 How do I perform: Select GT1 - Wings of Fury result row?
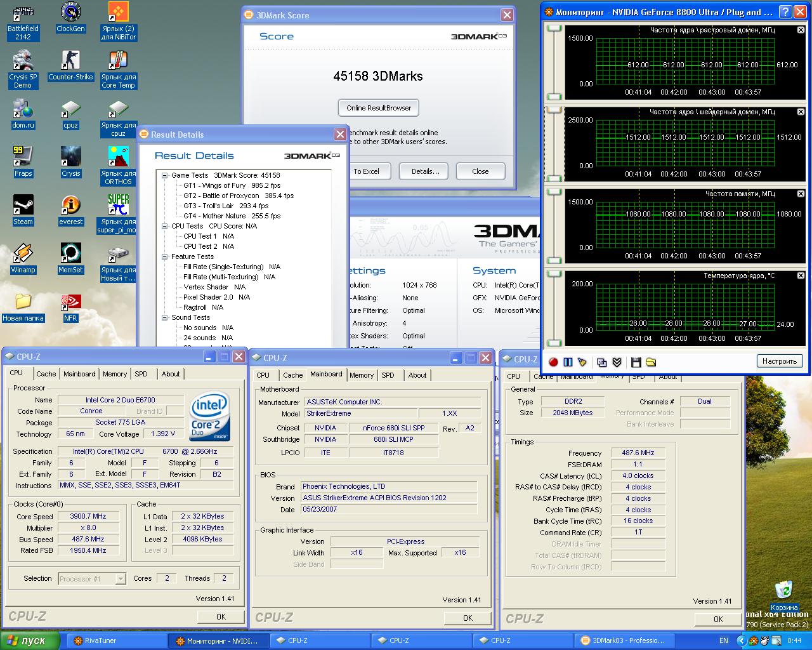pyautogui.click(x=232, y=185)
